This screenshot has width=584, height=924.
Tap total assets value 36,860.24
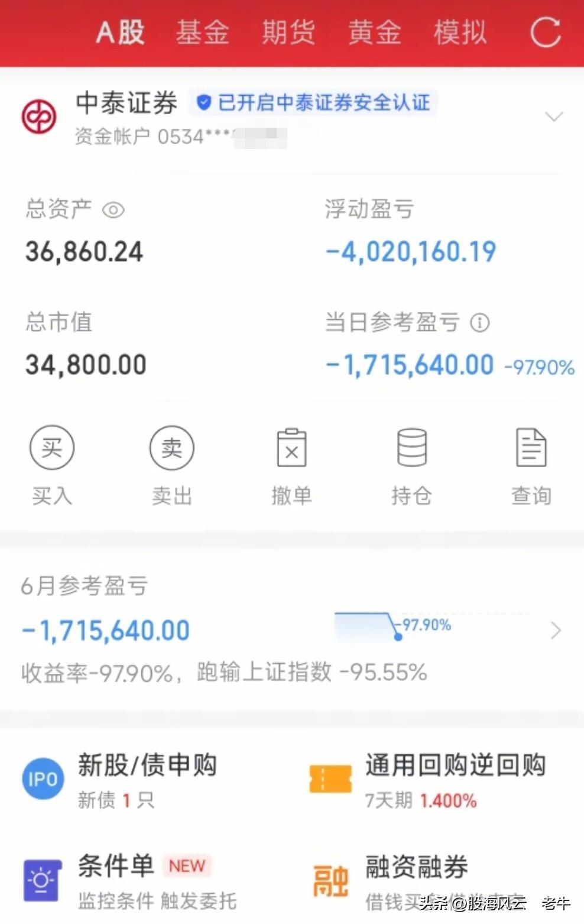(85, 252)
